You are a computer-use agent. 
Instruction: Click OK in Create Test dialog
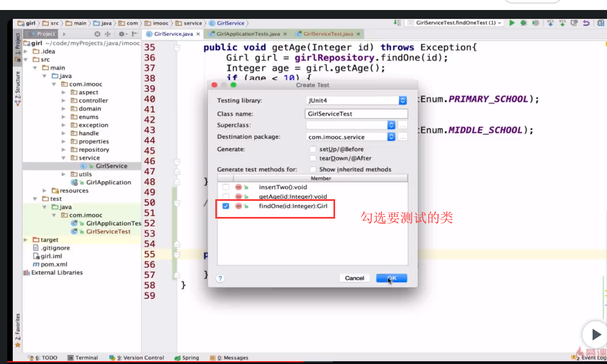(391, 278)
